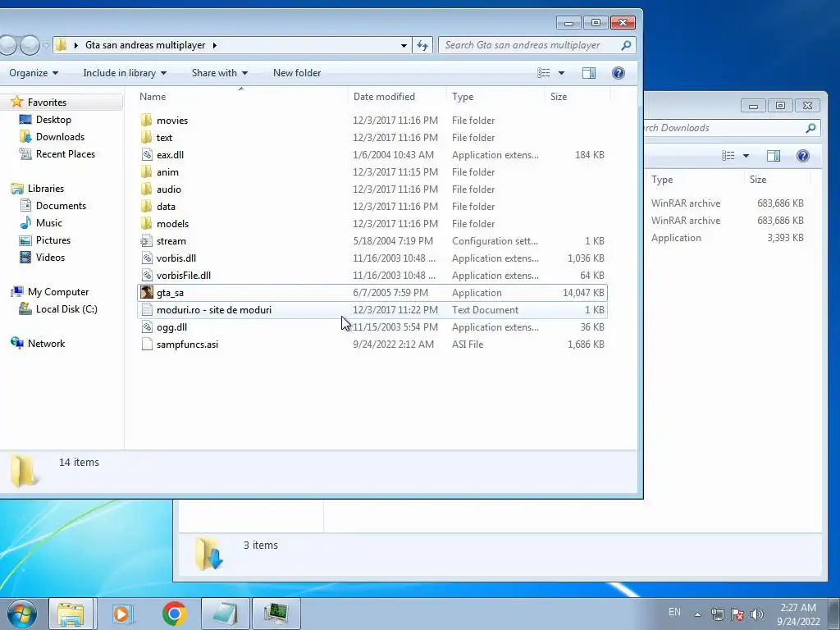Image resolution: width=840 pixels, height=630 pixels.
Task: Click search magnifier in front window
Action: [x=626, y=46]
